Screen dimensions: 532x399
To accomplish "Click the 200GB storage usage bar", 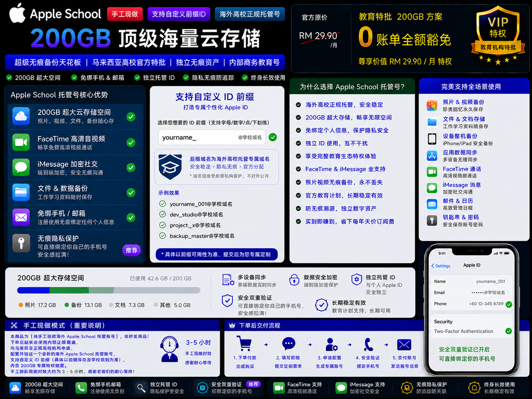I will [x=109, y=290].
